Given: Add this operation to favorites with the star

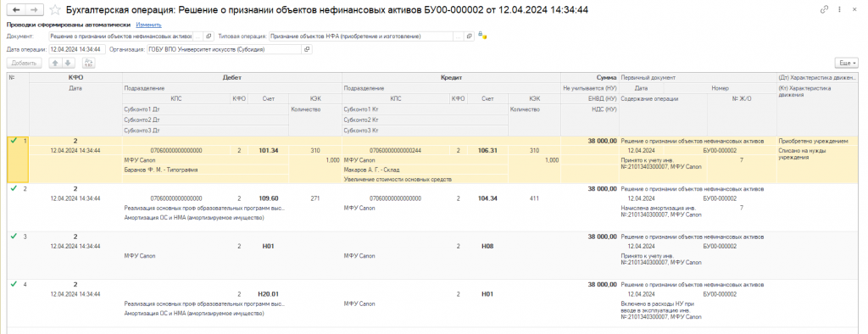Looking at the screenshot, I should click(55, 10).
